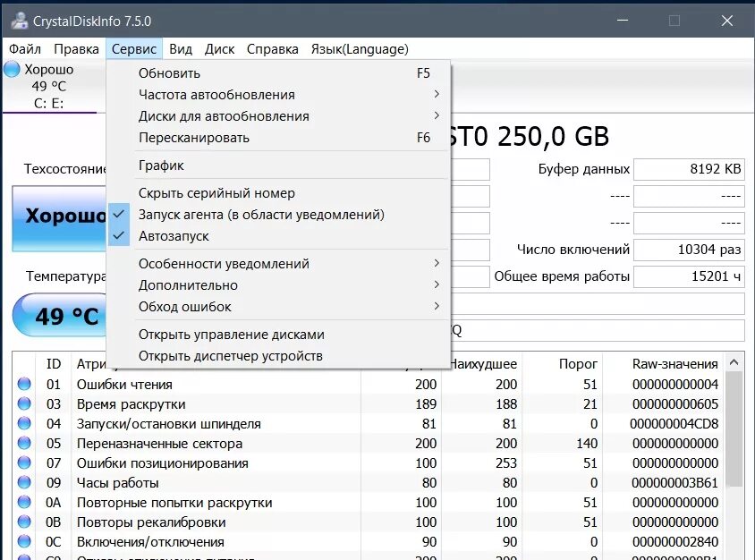Click the status orb in the Запуски/остановки шпинделя row

coord(24,424)
